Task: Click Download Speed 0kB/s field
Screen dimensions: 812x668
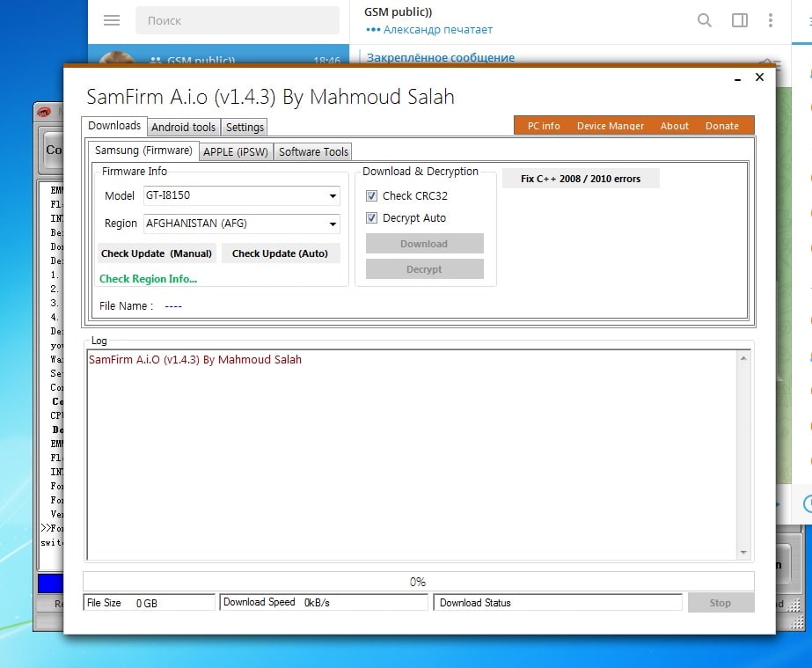Action: [324, 602]
